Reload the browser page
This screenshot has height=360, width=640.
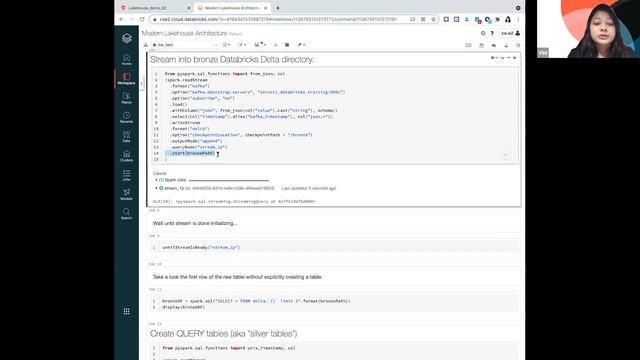coord(142,19)
